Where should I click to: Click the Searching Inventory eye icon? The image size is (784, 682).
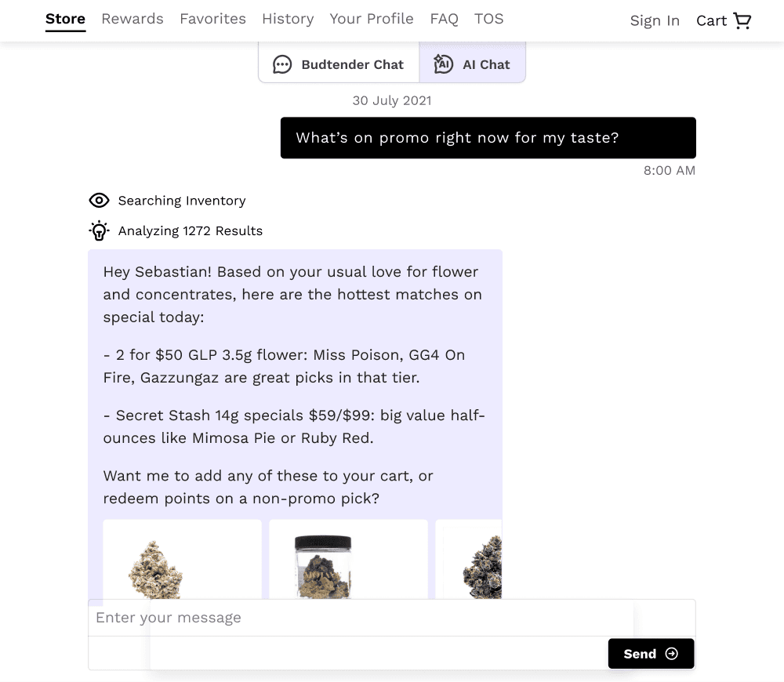[99, 201]
